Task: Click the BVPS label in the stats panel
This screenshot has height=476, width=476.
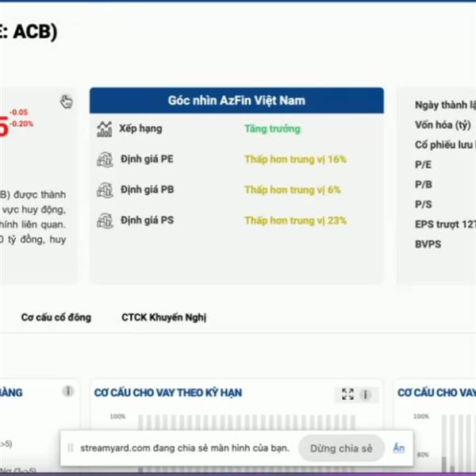Action: (428, 244)
